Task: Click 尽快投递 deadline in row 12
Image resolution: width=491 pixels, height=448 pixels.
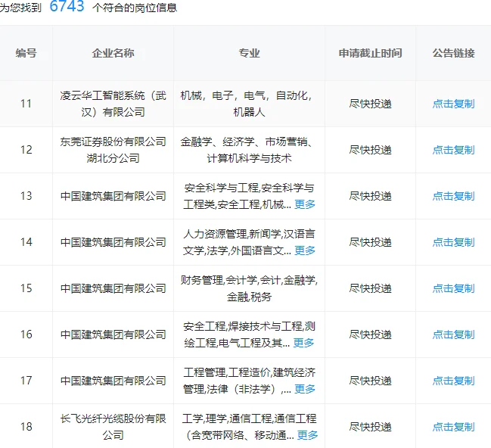Action: click(371, 150)
